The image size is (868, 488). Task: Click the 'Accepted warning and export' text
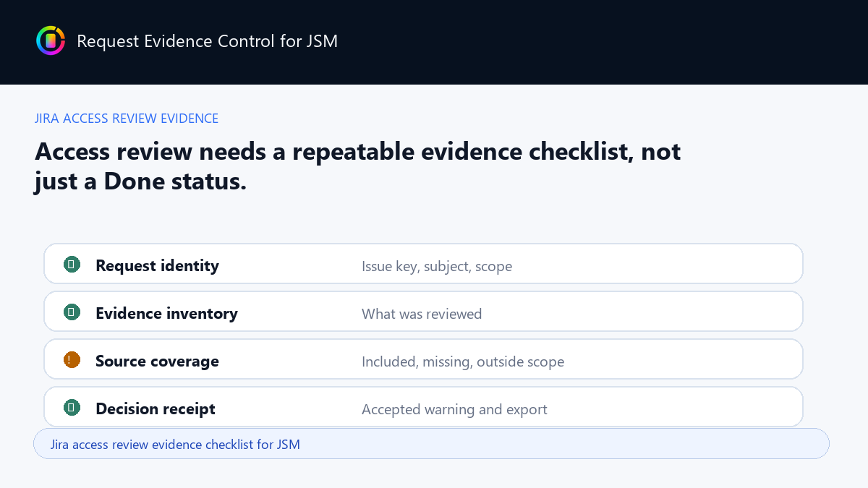tap(454, 410)
